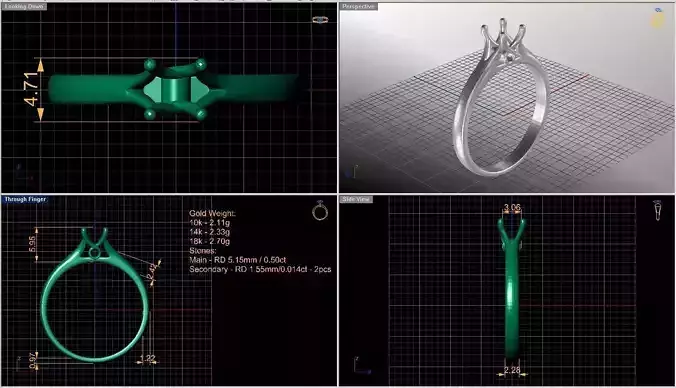Select the Perspective viewport label
676x388 pixels.
coord(359,7)
